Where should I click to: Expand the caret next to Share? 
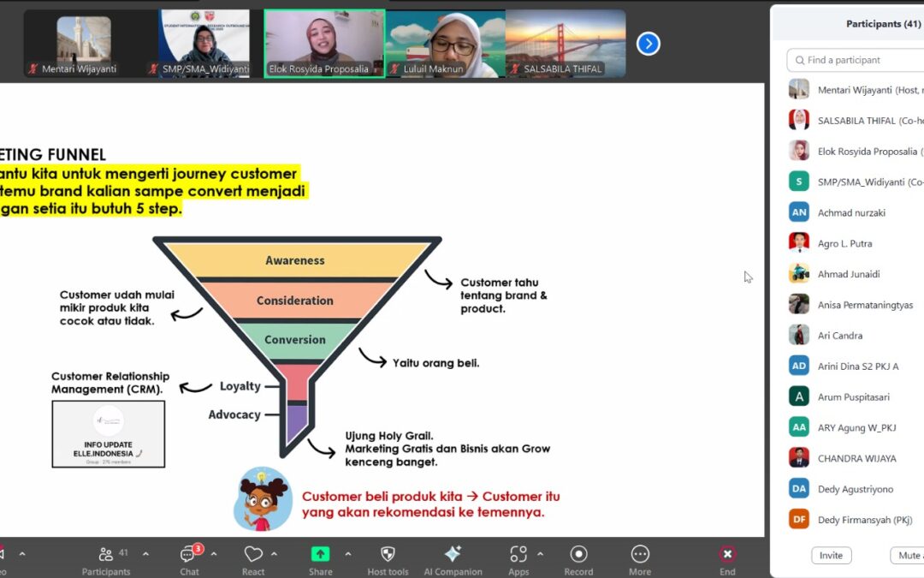[347, 554]
